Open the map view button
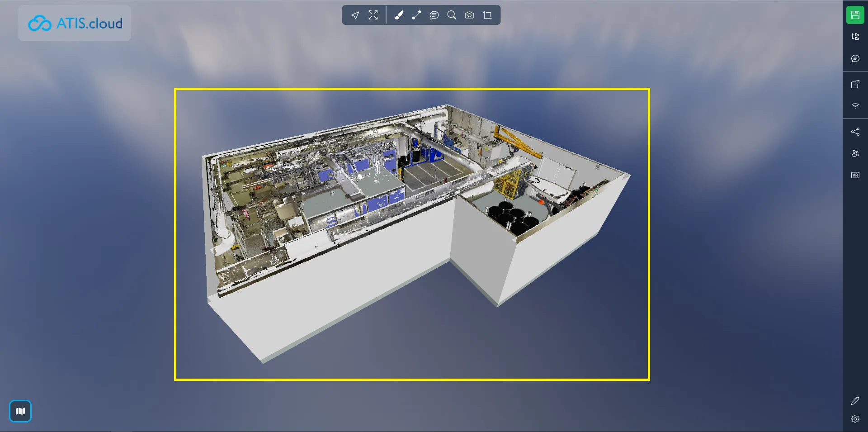The height and width of the screenshot is (432, 868). pos(20,411)
